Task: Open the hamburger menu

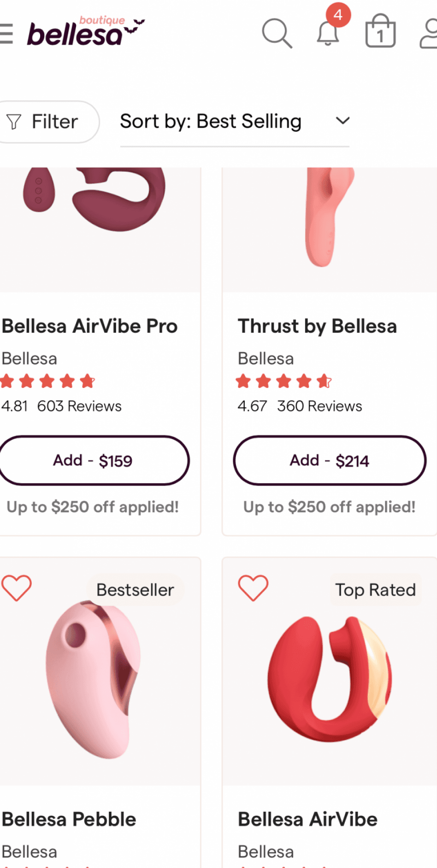Action: click(6, 33)
